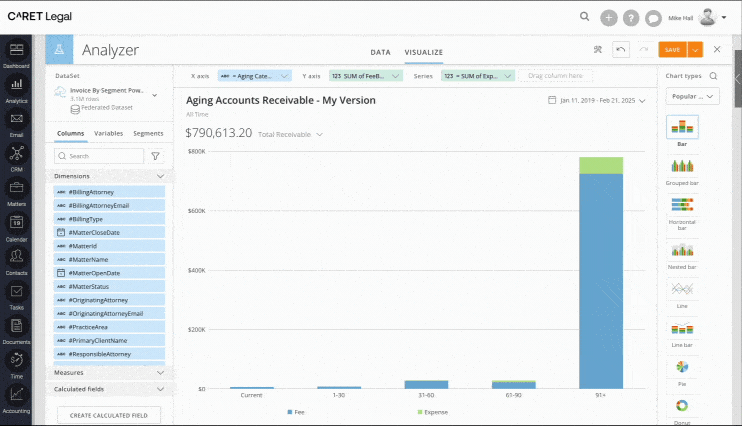742x426 pixels.
Task: Switch to the DATA tab
Action: point(380,51)
